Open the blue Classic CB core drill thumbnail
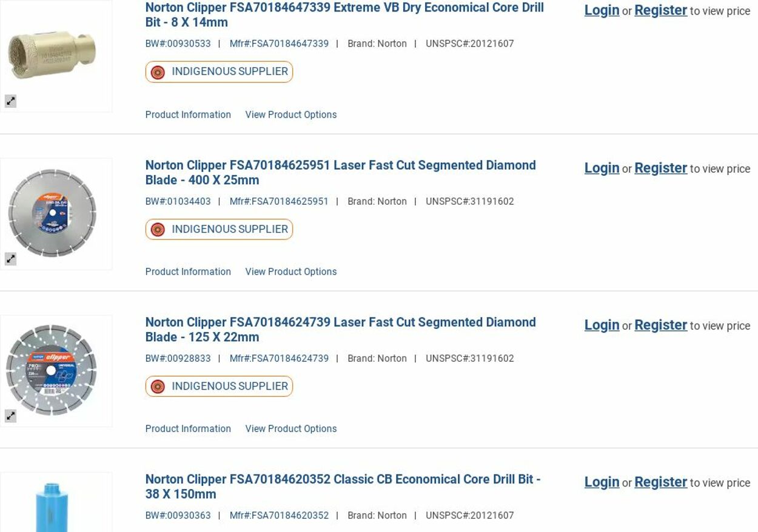This screenshot has height=532, width=758. (53, 505)
